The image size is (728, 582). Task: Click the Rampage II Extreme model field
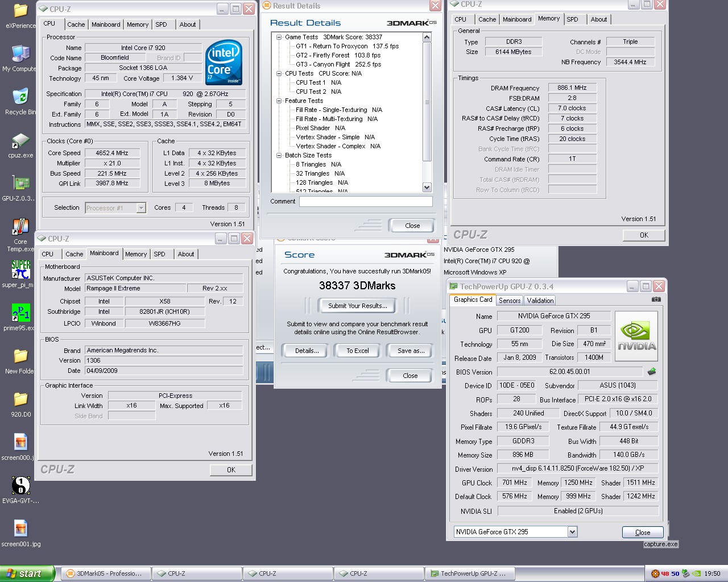pyautogui.click(x=135, y=288)
